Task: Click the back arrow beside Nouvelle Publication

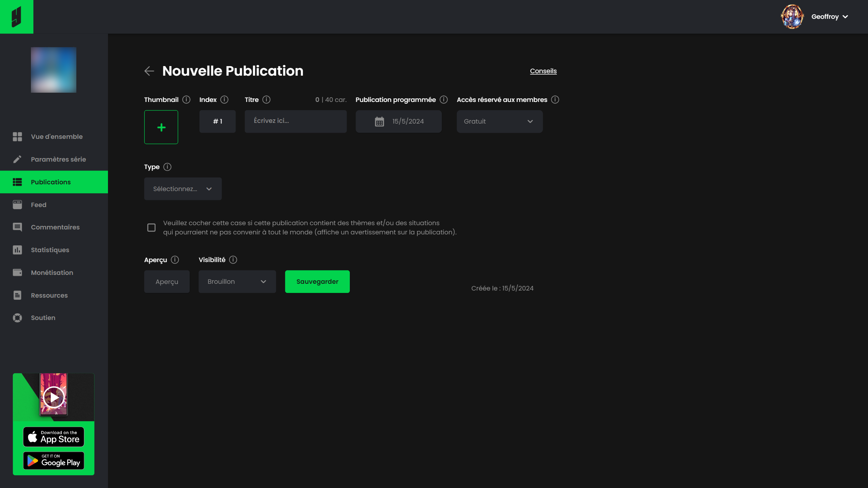Action: [149, 71]
